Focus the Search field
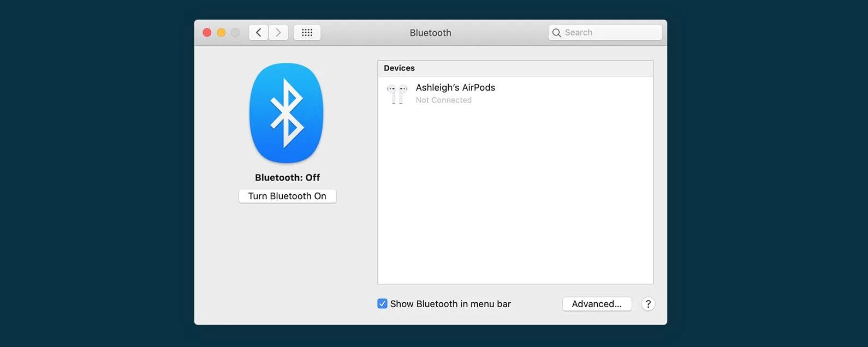Screen dimensions: 868x347 [605, 33]
